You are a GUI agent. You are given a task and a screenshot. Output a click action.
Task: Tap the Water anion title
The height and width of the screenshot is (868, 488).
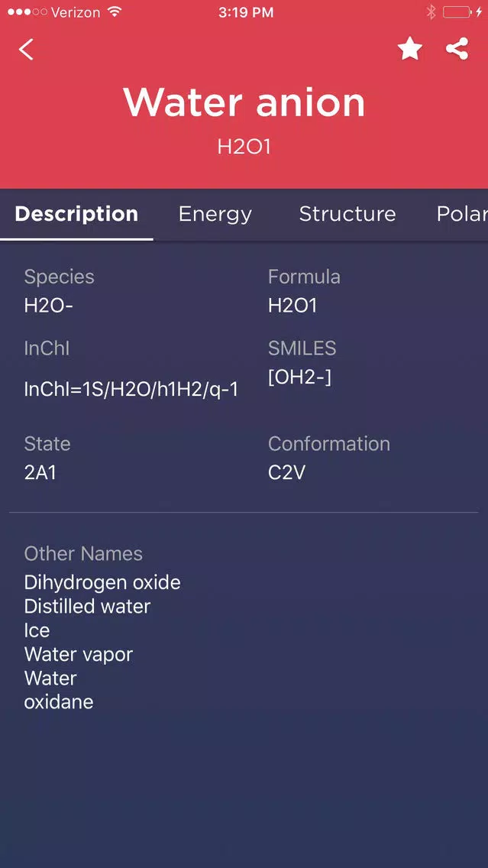pyautogui.click(x=244, y=102)
